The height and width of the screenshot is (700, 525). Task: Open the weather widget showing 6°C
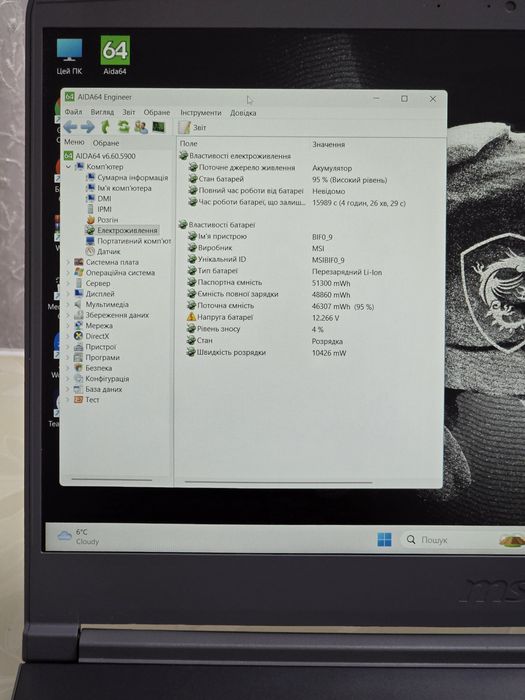coord(79,537)
